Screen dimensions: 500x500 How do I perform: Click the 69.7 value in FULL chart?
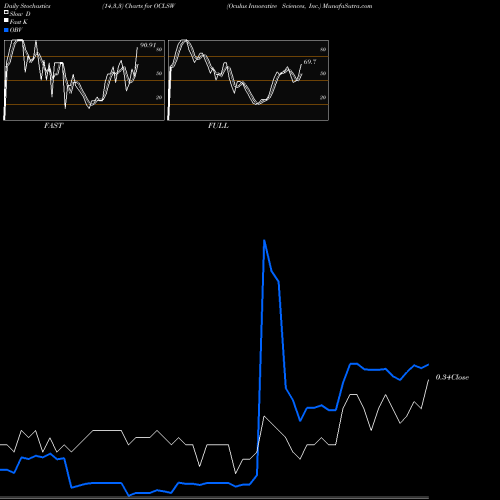tap(310, 62)
